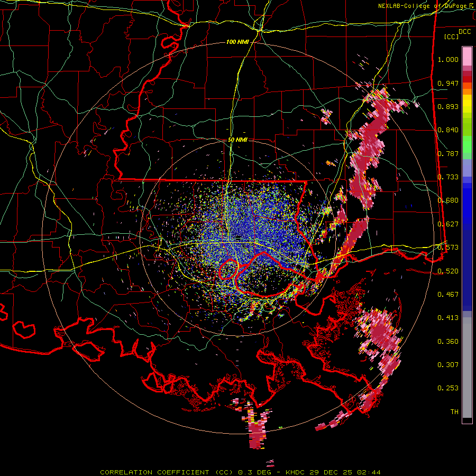This screenshot has width=476, height=476.
Task: Pick the orange segment of the color bar
Action: coord(467,91)
